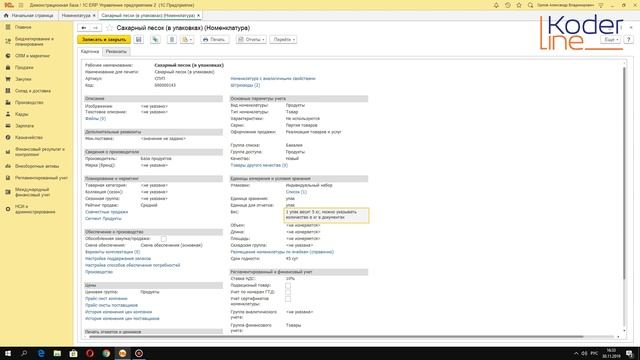
Task: Click the vertical scrollbar of the card
Action: pos(624,173)
